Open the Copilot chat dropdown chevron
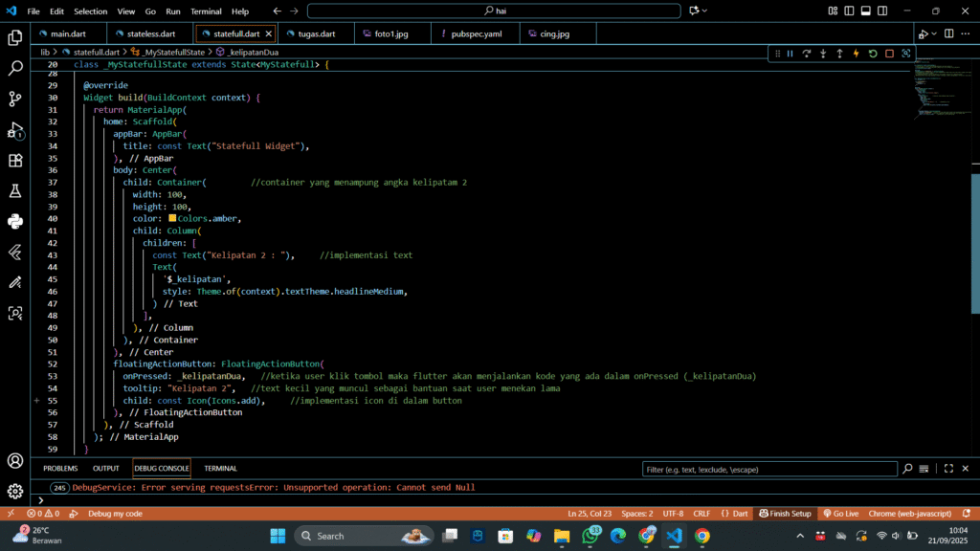 point(705,11)
